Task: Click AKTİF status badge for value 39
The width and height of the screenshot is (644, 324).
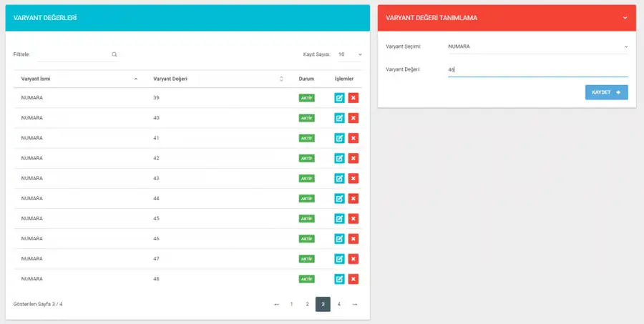Action: (306, 98)
